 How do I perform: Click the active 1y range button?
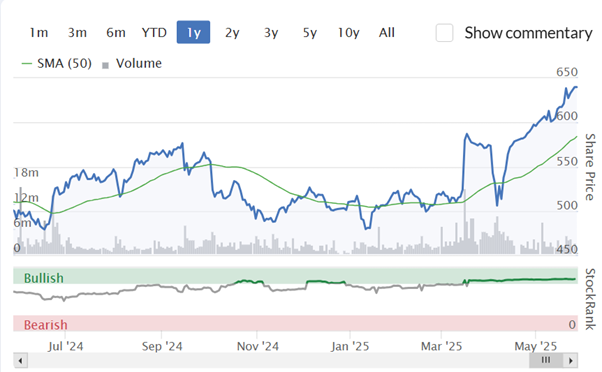[x=194, y=33]
